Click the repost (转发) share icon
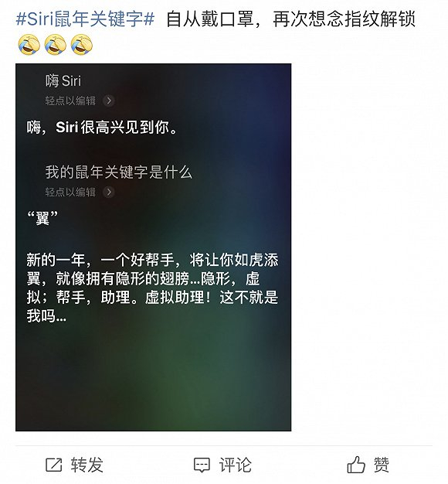The image size is (448, 484). click(x=53, y=465)
